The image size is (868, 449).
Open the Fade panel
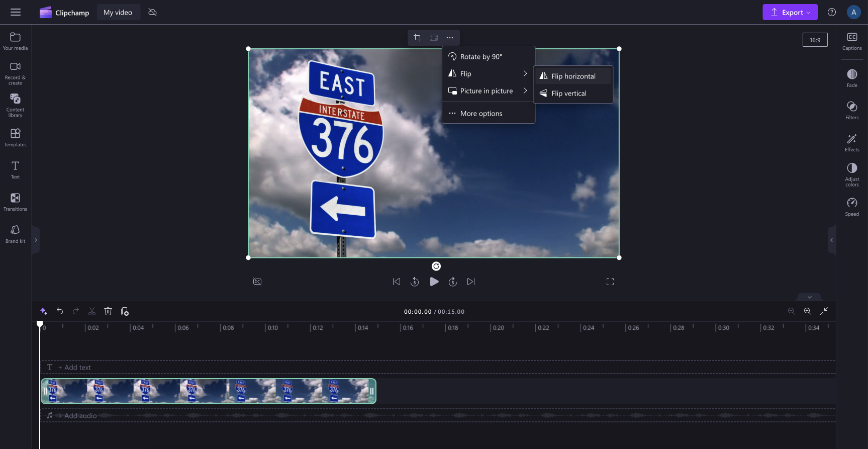tap(852, 78)
